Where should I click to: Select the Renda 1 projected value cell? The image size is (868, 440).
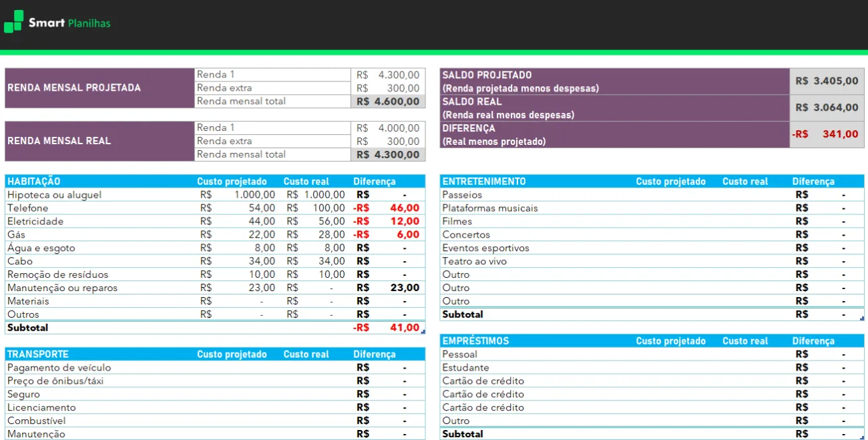coord(388,75)
